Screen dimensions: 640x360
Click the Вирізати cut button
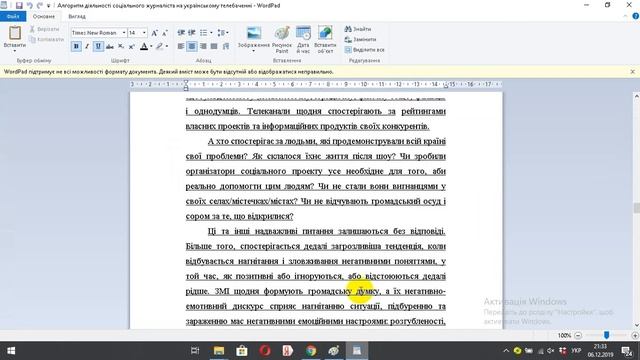(44, 29)
